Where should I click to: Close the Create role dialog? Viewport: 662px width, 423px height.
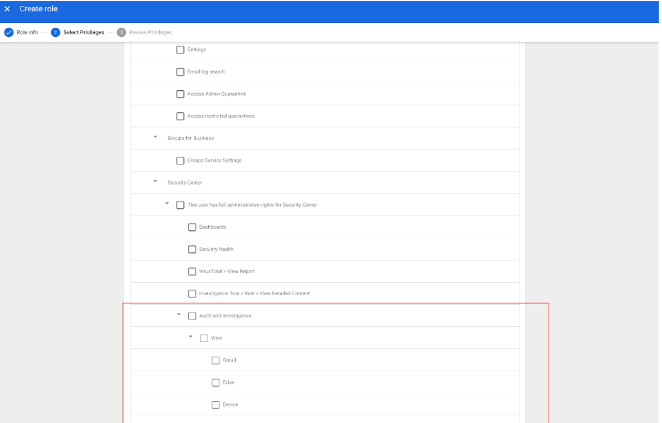click(x=8, y=9)
